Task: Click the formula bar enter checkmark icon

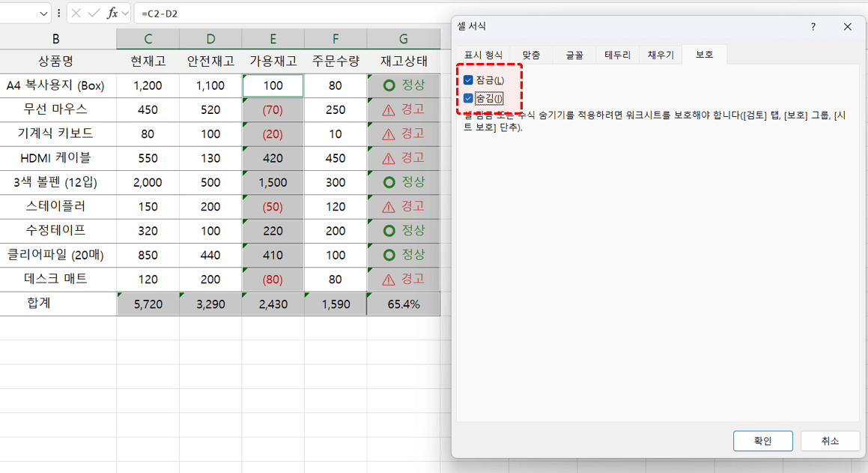Action: (94, 13)
